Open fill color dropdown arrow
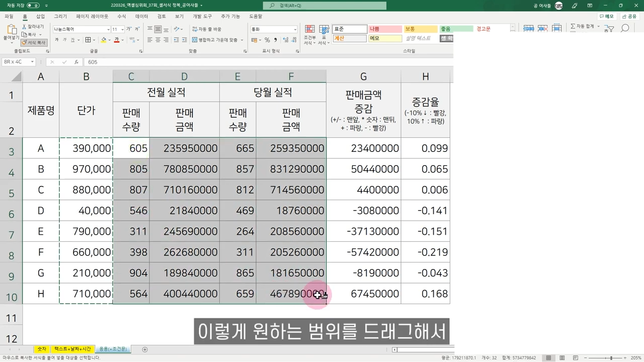Image resolution: width=644 pixels, height=362 pixels. (109, 40)
